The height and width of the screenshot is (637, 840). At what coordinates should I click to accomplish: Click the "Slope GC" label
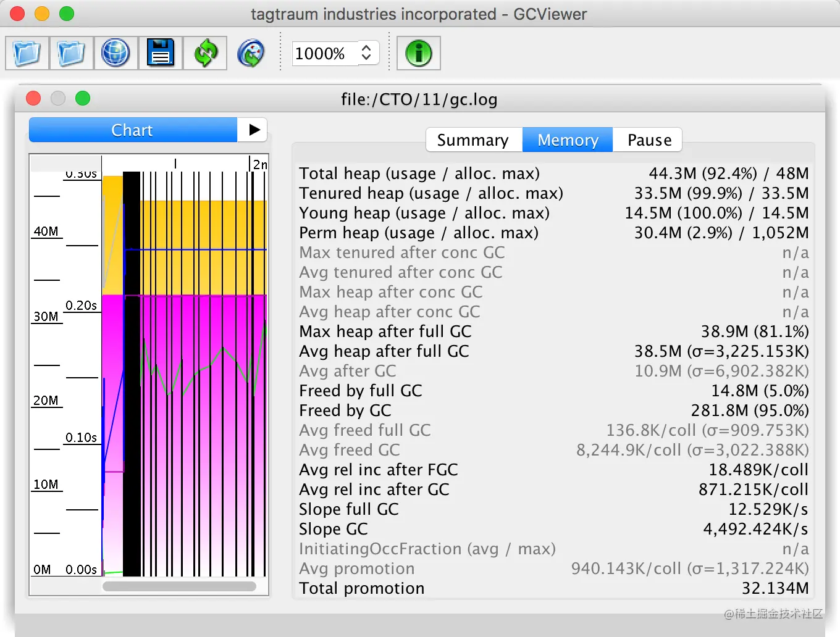334,529
